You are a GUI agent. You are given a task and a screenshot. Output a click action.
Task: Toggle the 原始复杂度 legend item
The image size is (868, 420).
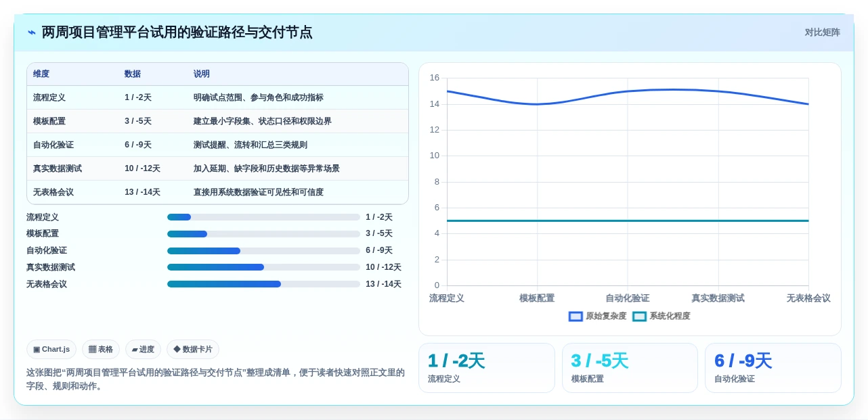tap(598, 316)
